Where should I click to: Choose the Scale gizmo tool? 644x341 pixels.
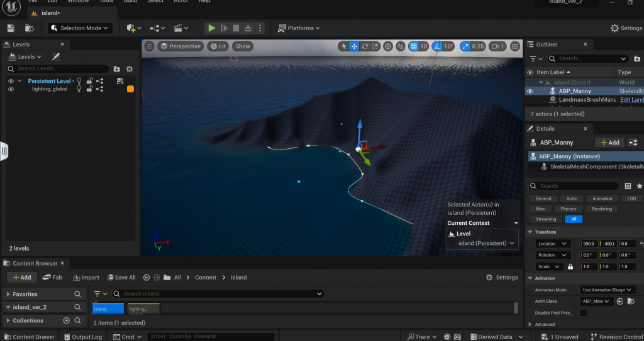(x=375, y=46)
